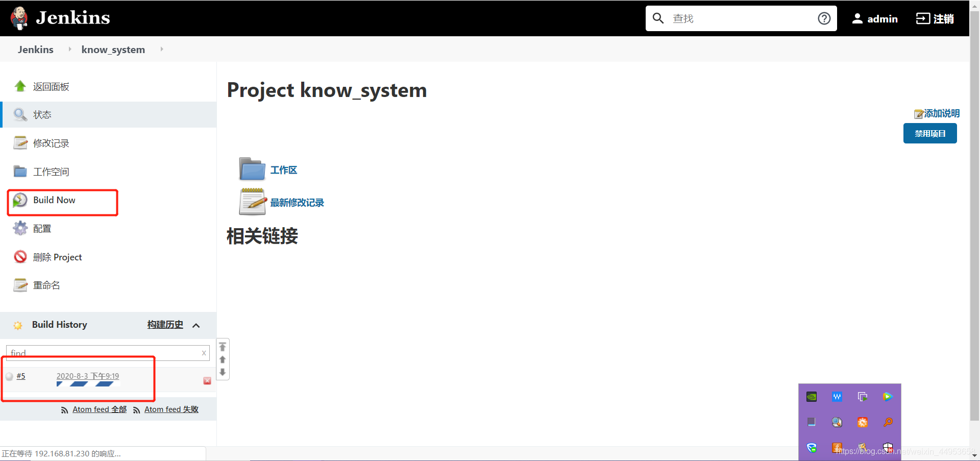Go to Jenkins breadcrumb root
Viewport: 980px width, 461px height.
[x=35, y=50]
